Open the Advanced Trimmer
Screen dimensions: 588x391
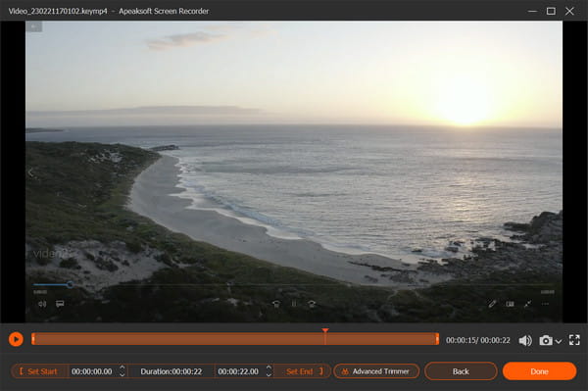click(376, 371)
